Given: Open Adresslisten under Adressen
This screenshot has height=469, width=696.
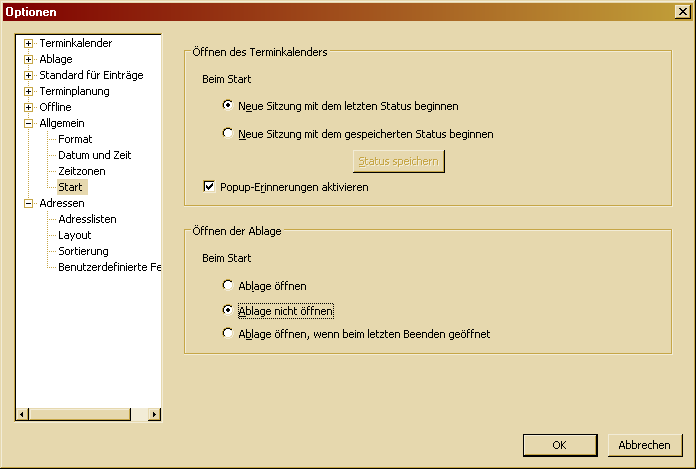Looking at the screenshot, I should coord(88,219).
